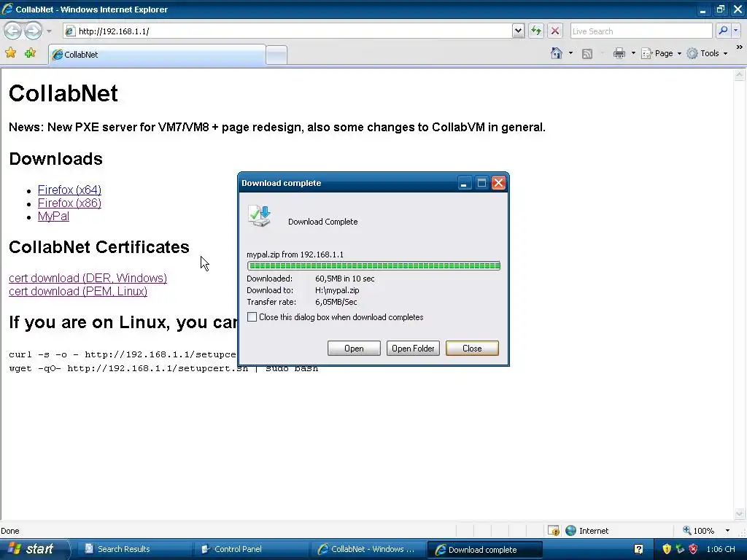This screenshot has width=747, height=560.
Task: Click the Home icon in toolbar
Action: (557, 53)
